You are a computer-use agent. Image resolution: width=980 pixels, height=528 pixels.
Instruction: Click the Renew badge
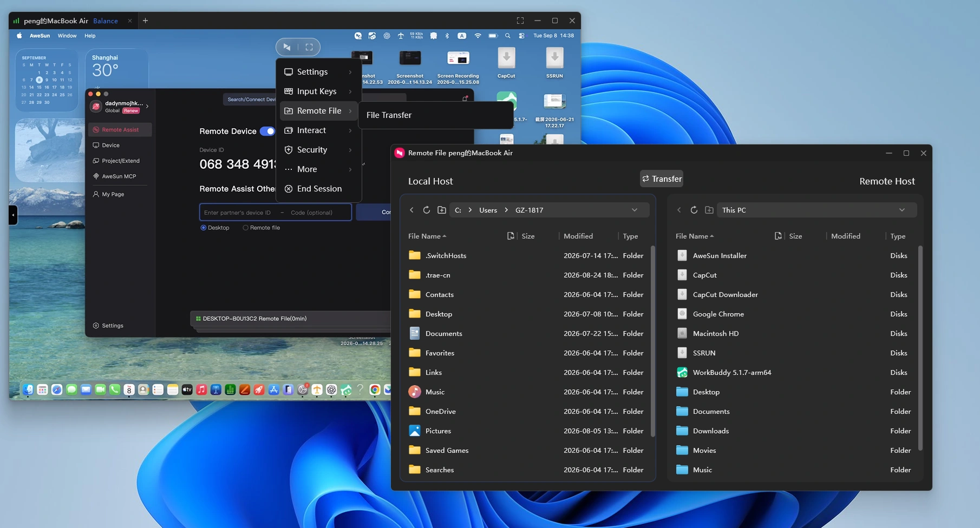click(x=131, y=111)
